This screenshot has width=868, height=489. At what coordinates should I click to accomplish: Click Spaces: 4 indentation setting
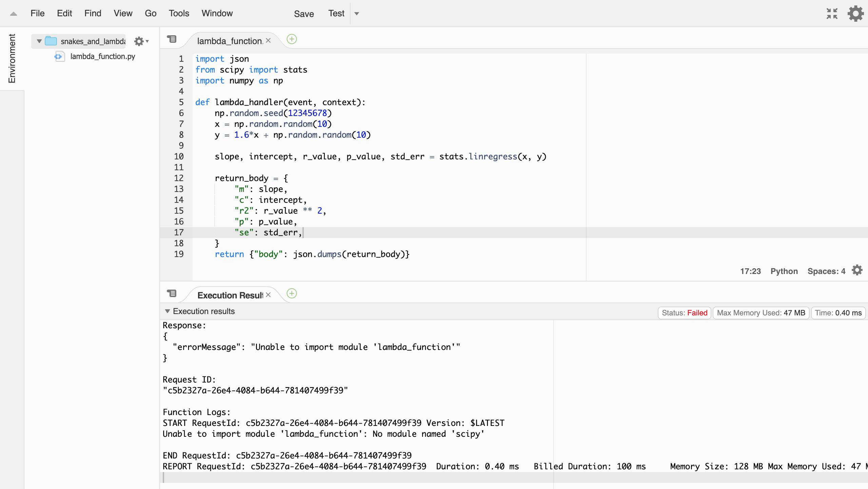coord(826,271)
